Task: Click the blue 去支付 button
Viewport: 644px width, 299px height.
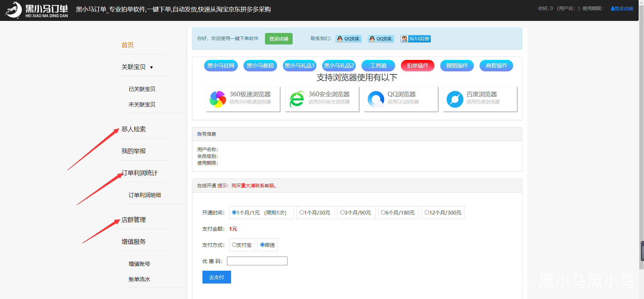Action: [217, 277]
